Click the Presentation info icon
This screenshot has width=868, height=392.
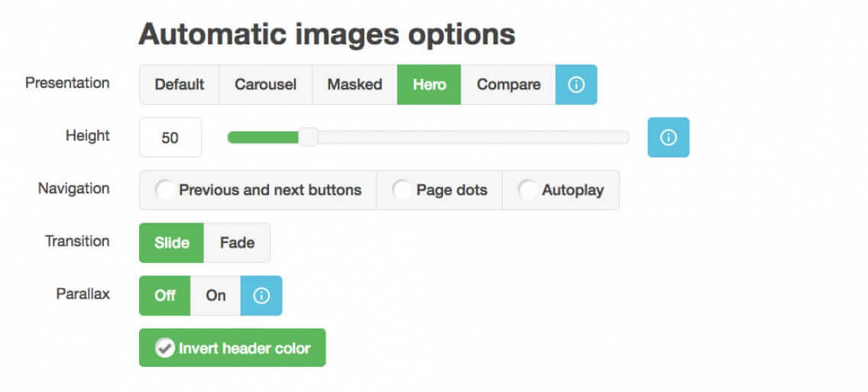576,85
